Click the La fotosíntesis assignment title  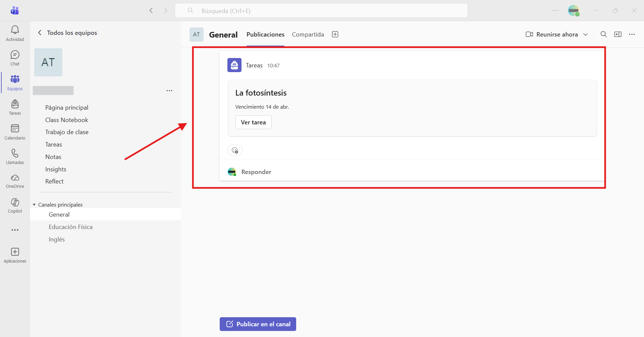pyautogui.click(x=261, y=93)
